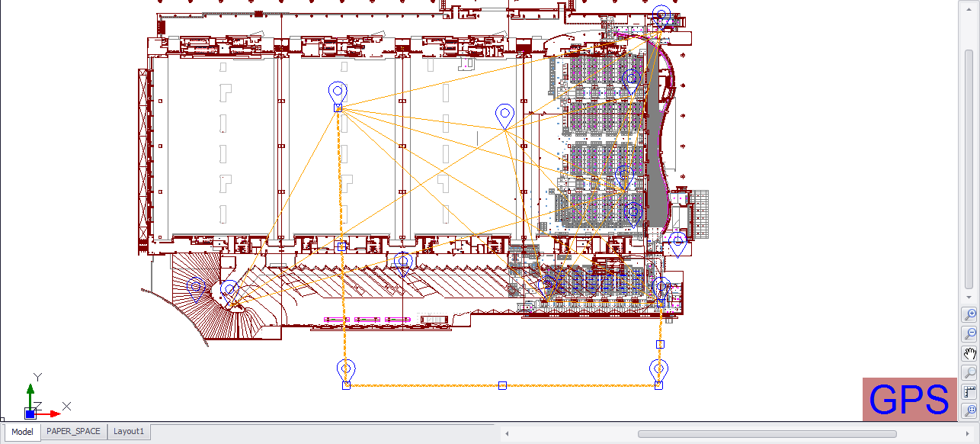Select the ruler measure tool

(x=970, y=392)
